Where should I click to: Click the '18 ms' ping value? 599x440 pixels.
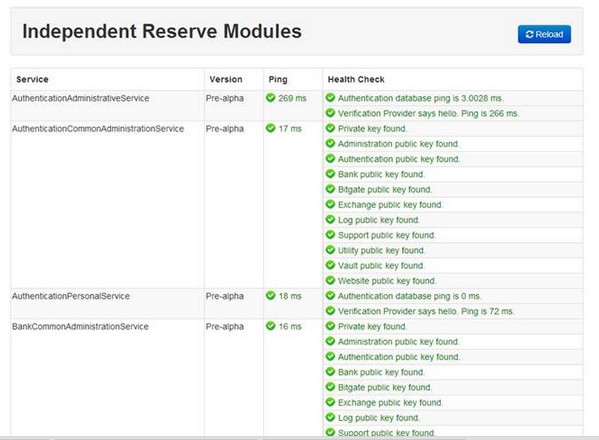tap(290, 296)
